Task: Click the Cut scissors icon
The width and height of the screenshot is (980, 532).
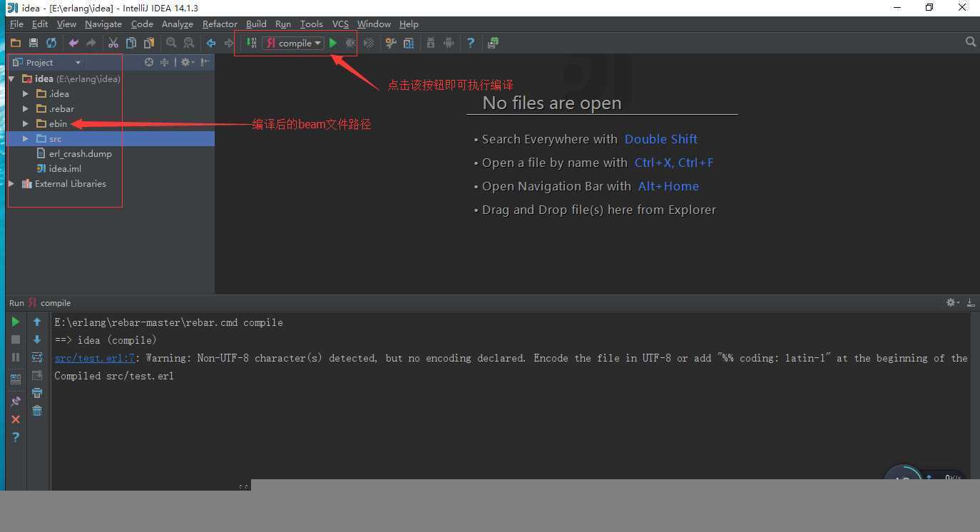Action: [113, 43]
